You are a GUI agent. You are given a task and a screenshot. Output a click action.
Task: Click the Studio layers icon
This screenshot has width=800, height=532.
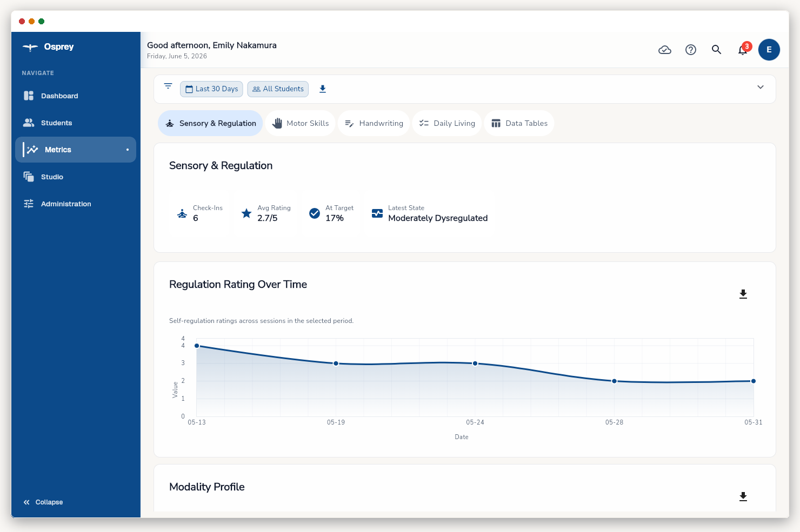29,177
